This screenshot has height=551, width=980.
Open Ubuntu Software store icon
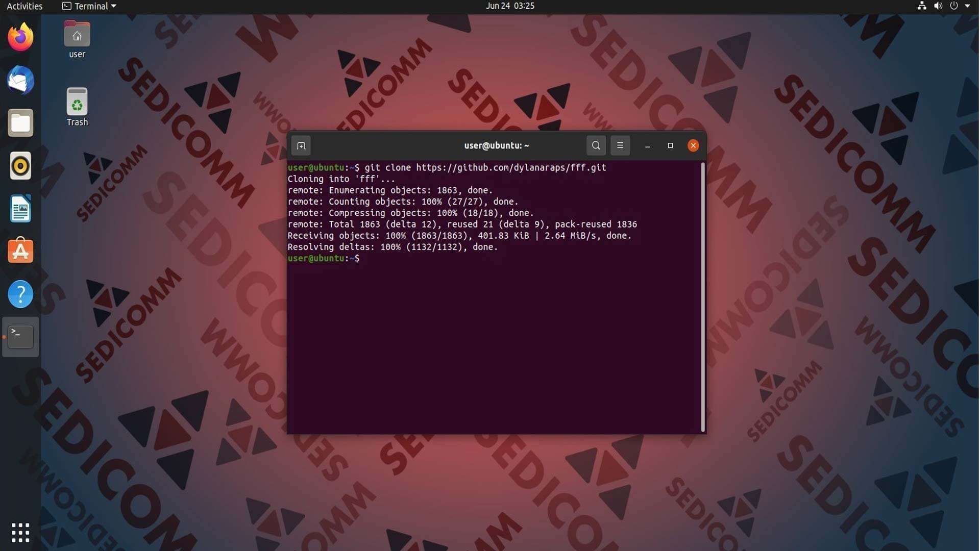(20, 251)
